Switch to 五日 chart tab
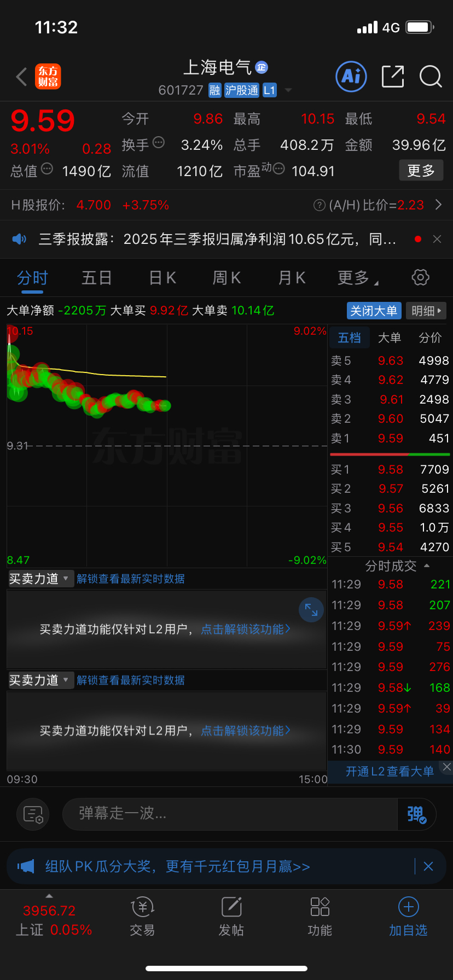 pyautogui.click(x=97, y=278)
